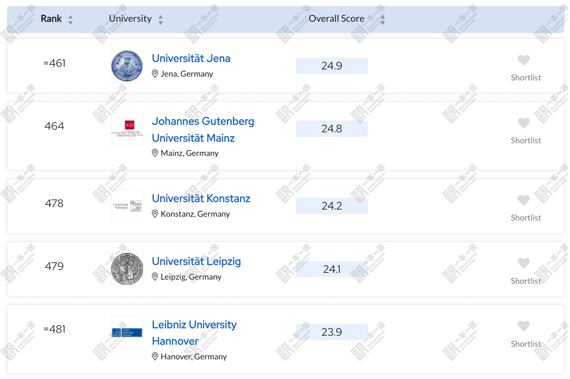
Task: Click heart icon for Universität Leipzig
Action: 523,263
